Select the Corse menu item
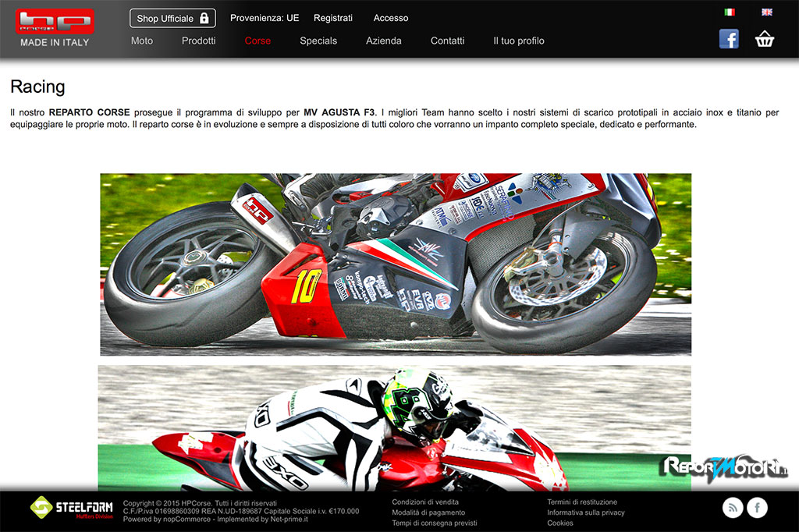799x532 pixels. tap(257, 41)
